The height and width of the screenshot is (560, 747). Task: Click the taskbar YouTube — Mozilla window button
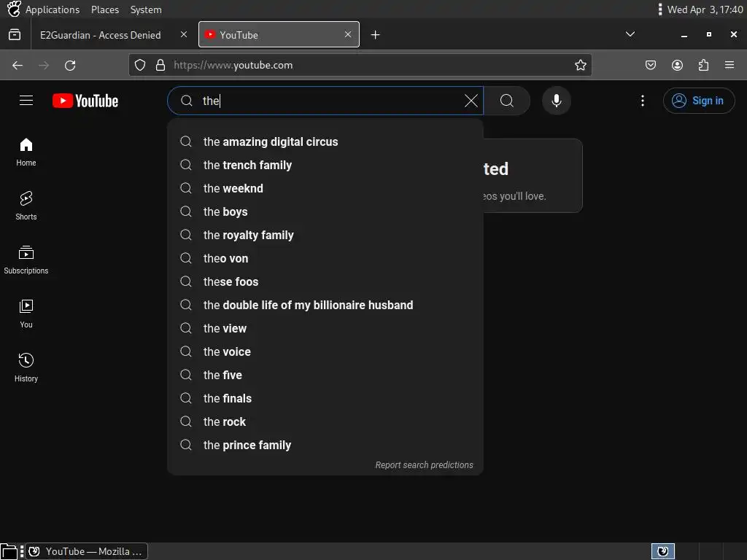(x=86, y=551)
